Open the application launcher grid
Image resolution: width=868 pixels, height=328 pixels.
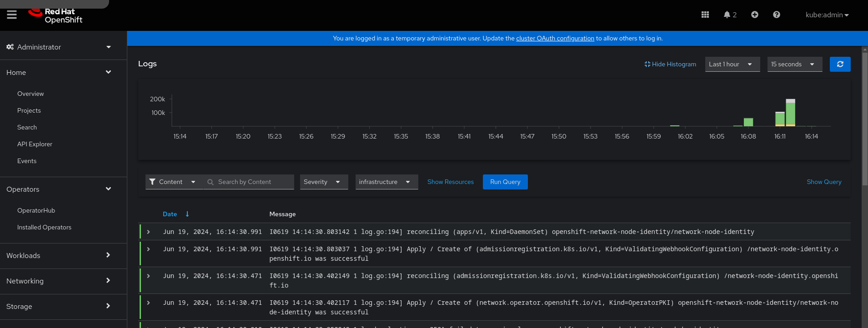coord(705,15)
